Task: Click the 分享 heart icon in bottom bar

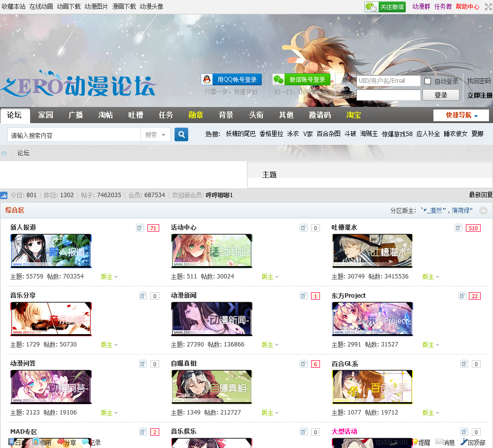Action: pyautogui.click(x=61, y=442)
